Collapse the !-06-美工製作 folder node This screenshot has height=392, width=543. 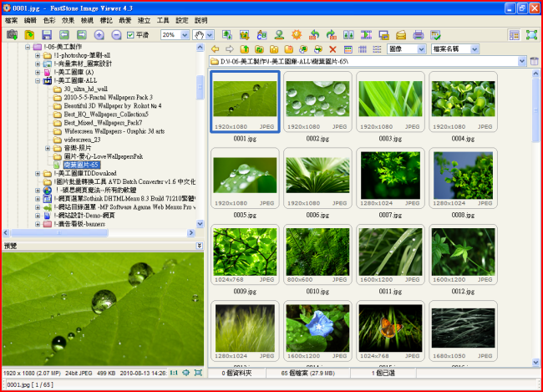coord(28,47)
